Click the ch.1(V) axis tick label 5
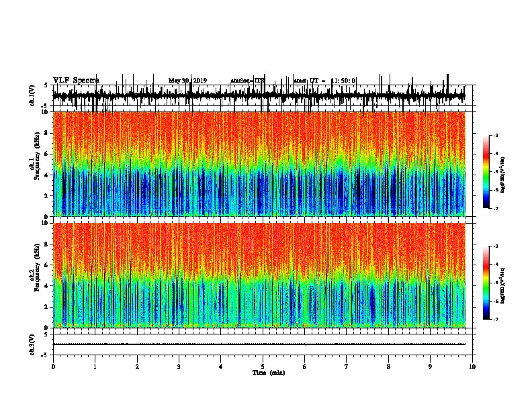Screen dimensions: 532x411 (x=47, y=85)
